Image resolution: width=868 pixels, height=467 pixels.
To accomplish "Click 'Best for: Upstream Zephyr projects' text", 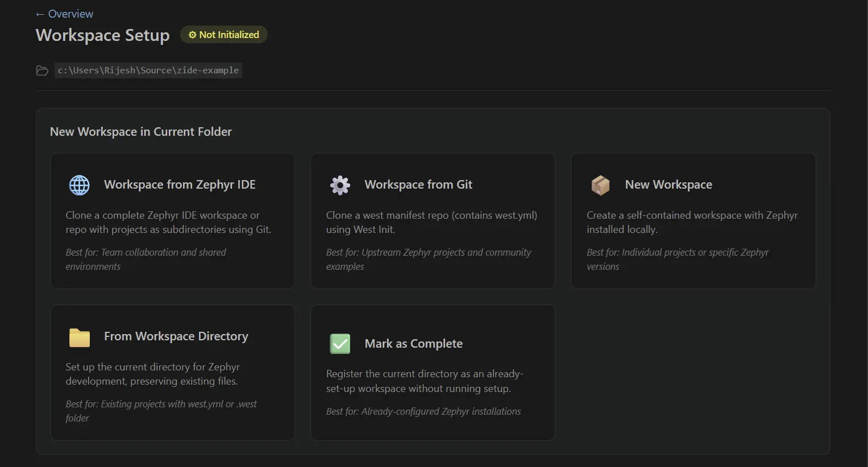I will point(429,259).
